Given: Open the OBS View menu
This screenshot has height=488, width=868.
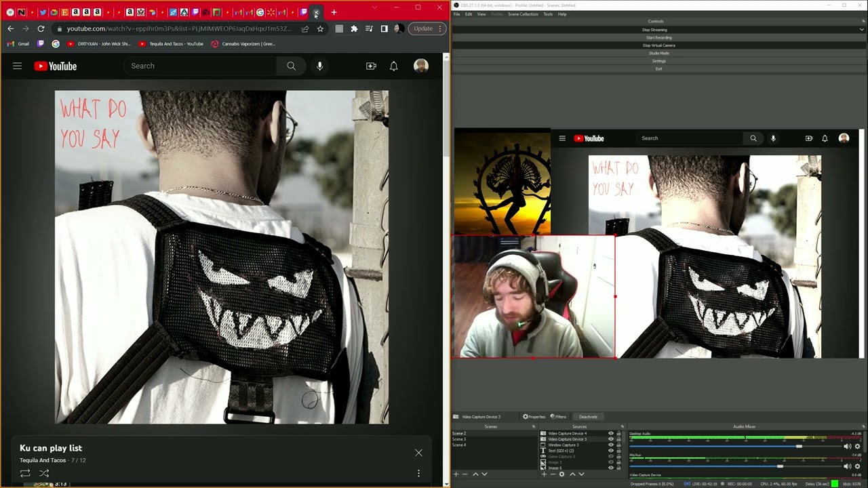Looking at the screenshot, I should coord(481,14).
